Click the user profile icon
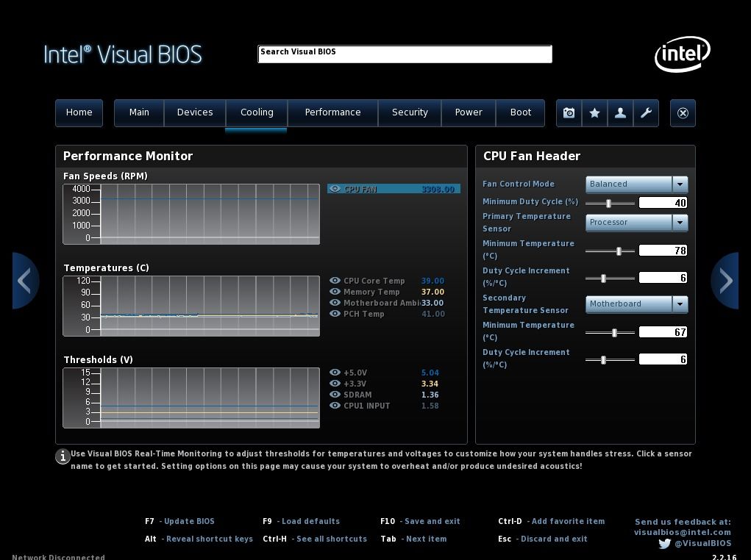The height and width of the screenshot is (560, 751). pyautogui.click(x=620, y=113)
